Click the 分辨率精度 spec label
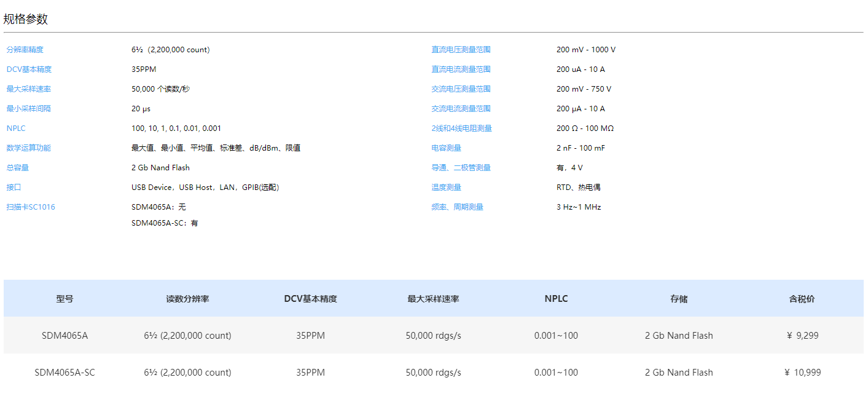The width and height of the screenshot is (868, 407). 25,50
